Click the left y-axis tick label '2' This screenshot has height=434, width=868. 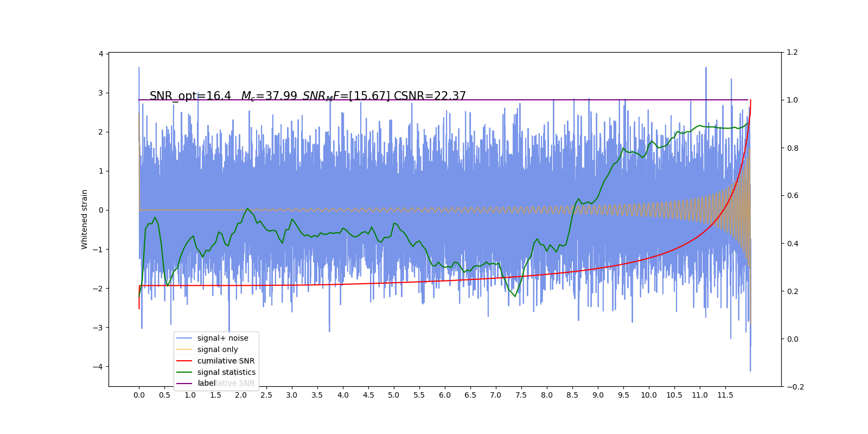tap(101, 132)
